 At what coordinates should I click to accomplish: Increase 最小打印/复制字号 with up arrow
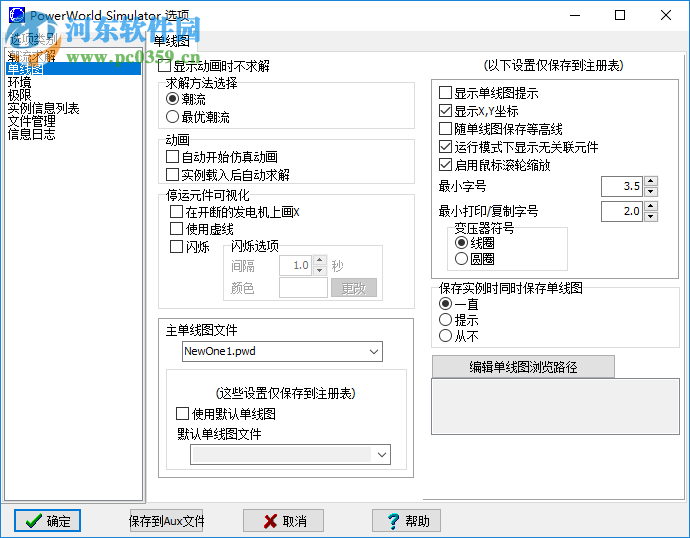(651, 206)
